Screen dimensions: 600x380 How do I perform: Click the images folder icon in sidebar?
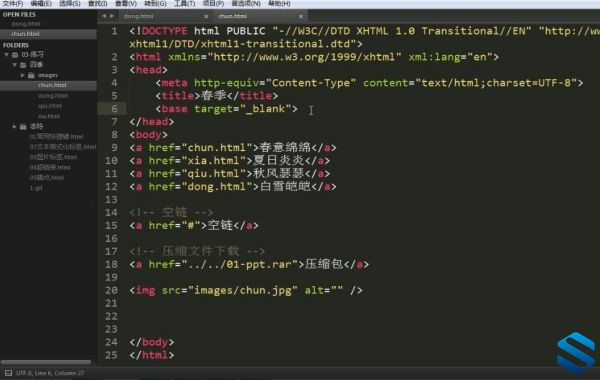tap(31, 75)
